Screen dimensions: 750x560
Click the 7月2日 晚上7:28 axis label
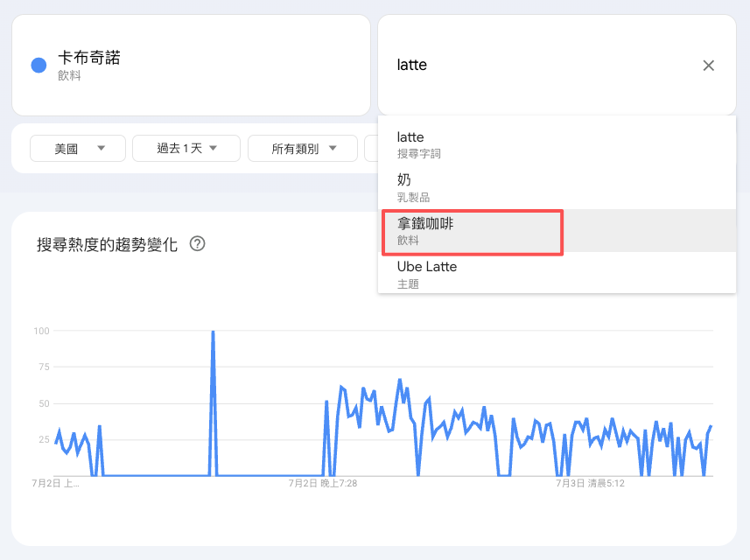323,484
